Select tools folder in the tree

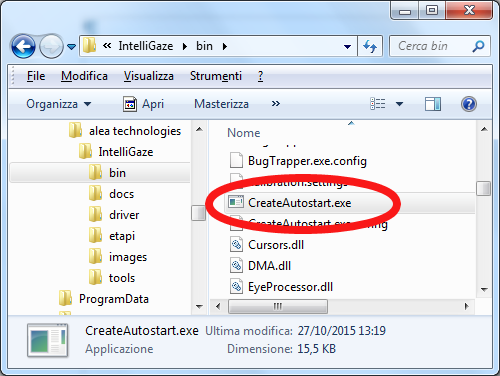(x=122, y=278)
